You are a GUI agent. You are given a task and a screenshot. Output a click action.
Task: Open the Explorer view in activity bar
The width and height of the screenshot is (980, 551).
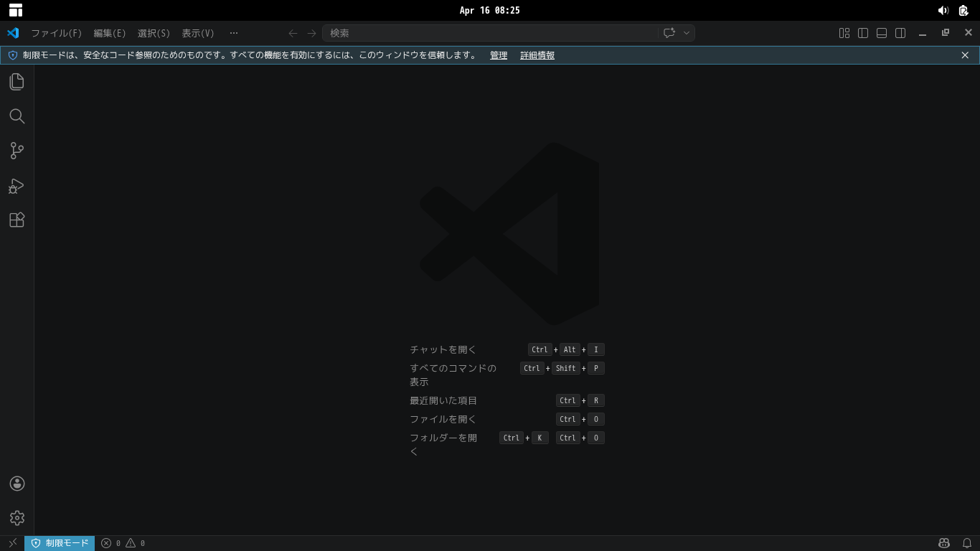coord(17,82)
